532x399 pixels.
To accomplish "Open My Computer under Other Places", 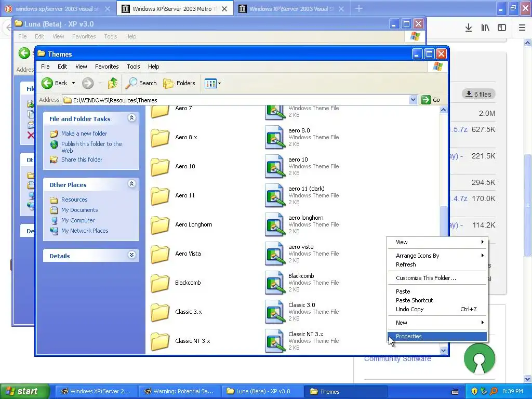I will point(78,220).
